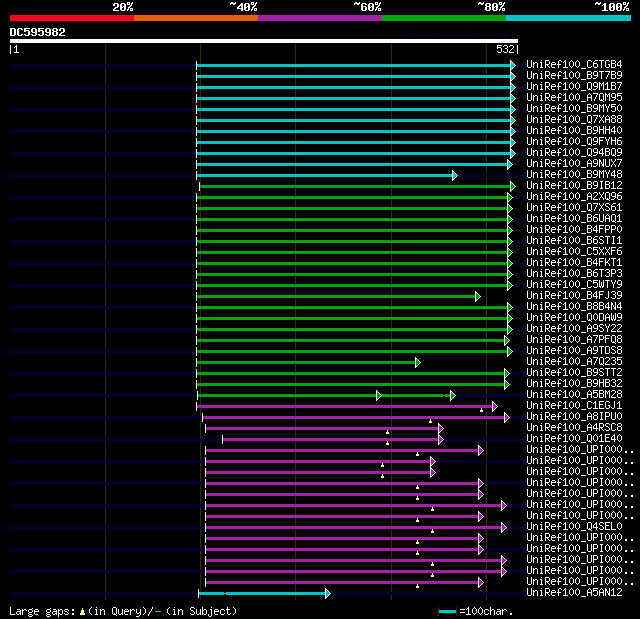Image resolution: width=640 pixels, height=619 pixels.
Task: Click the orange ~40% identity legend segment
Action: pyautogui.click(x=196, y=18)
